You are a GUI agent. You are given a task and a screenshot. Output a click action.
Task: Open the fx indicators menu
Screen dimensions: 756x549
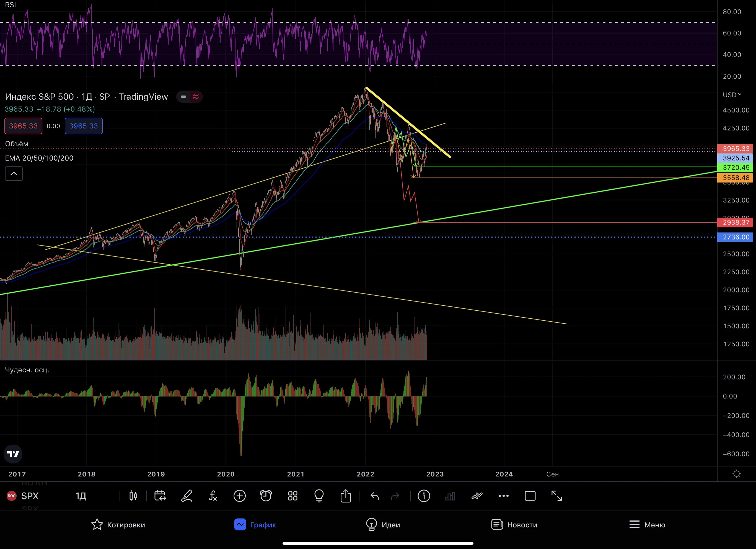tap(213, 496)
